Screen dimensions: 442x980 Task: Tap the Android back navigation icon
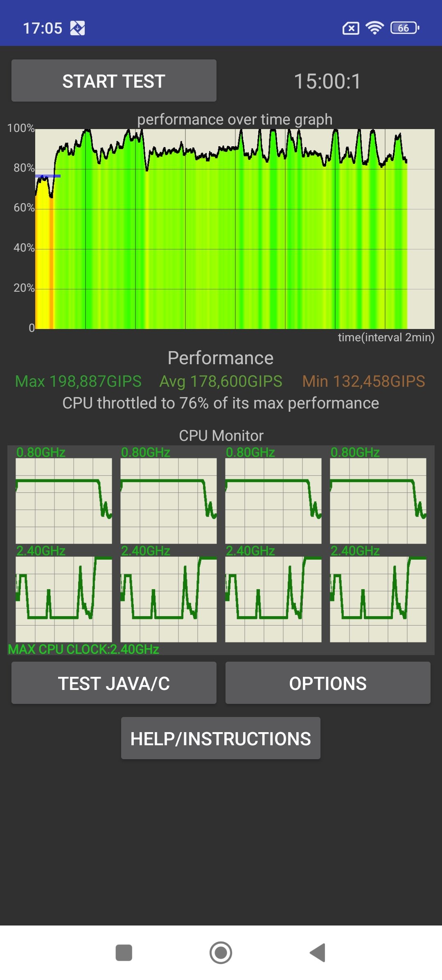318,953
